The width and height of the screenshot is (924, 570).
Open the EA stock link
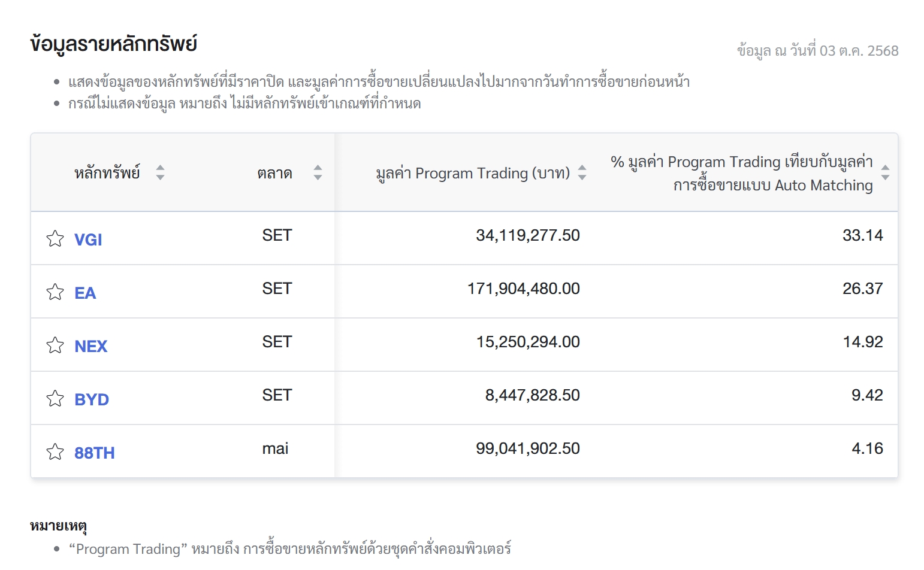tap(85, 293)
